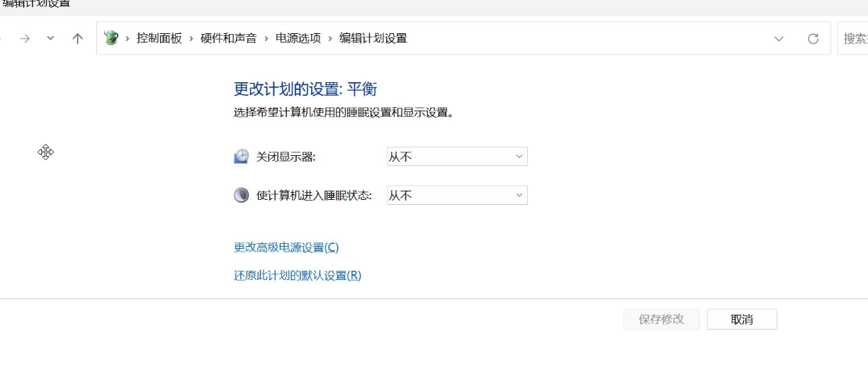868x392 pixels.
Task: Click the 更改计划的设置: 平衡 heading
Action: (305, 89)
